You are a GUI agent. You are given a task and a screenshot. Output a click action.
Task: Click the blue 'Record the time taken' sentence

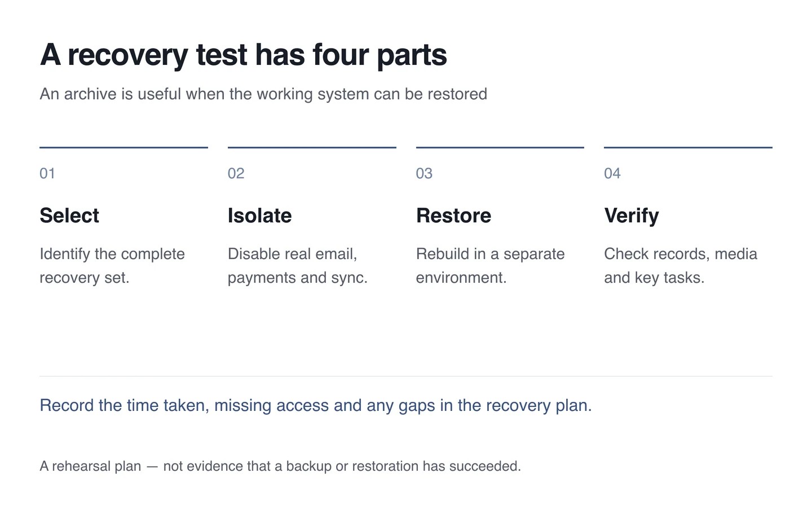tap(316, 406)
